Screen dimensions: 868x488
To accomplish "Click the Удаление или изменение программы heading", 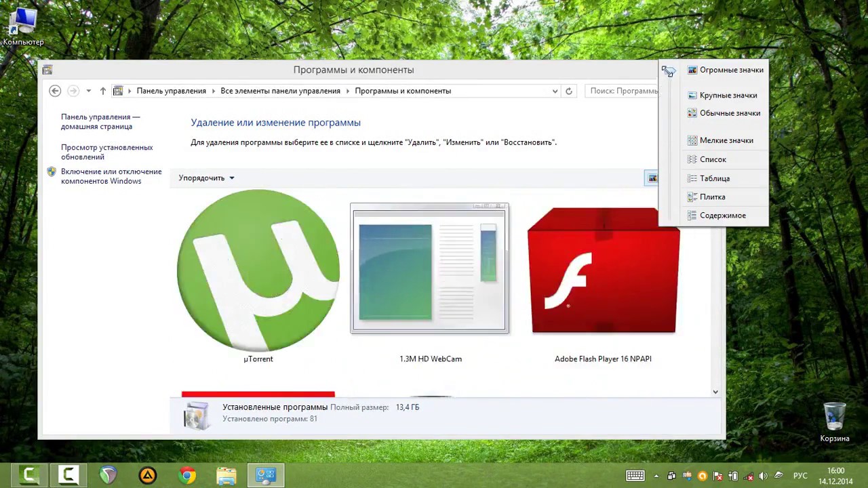I will tap(275, 123).
